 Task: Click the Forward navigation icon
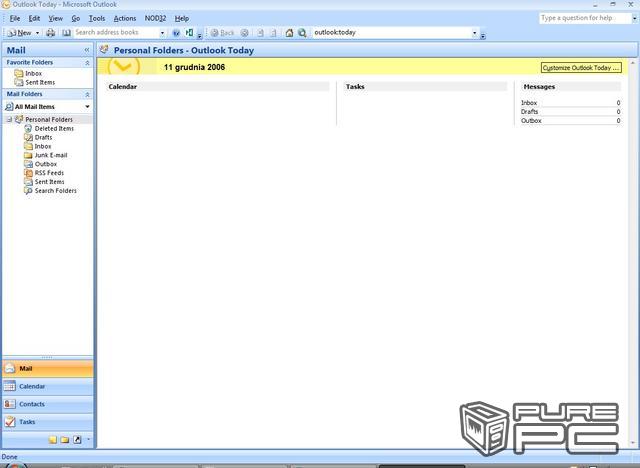click(244, 33)
